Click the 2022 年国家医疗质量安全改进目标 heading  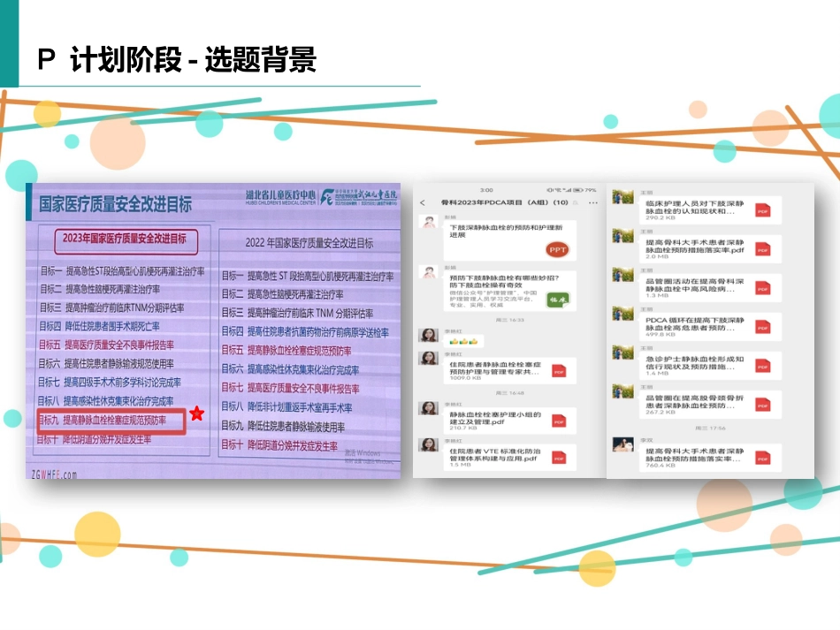click(309, 243)
